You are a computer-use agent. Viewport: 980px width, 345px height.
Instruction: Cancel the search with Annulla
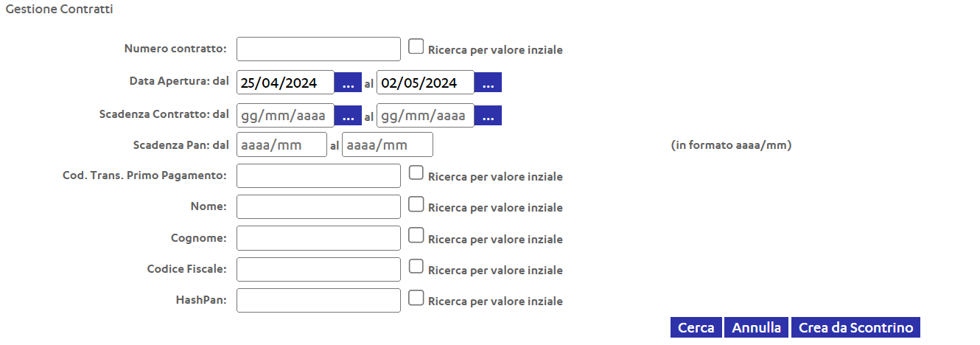pyautogui.click(x=757, y=328)
